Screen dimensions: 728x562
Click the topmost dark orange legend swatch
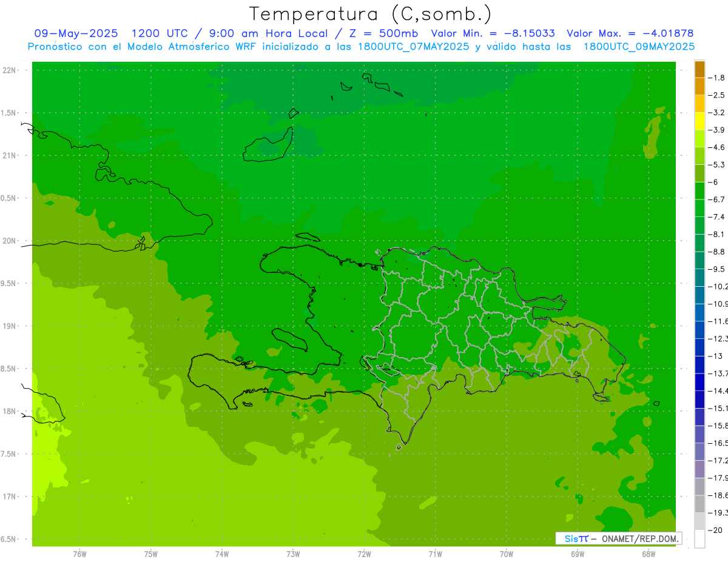click(x=699, y=69)
